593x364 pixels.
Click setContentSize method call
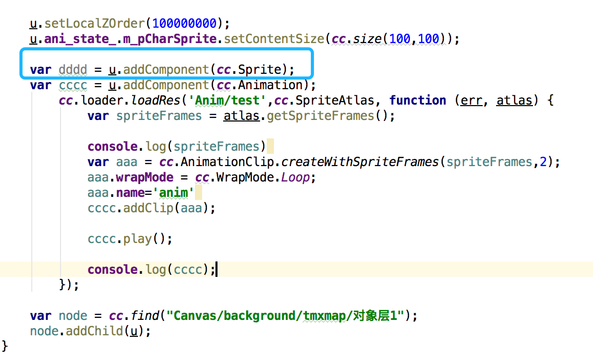[x=274, y=39]
